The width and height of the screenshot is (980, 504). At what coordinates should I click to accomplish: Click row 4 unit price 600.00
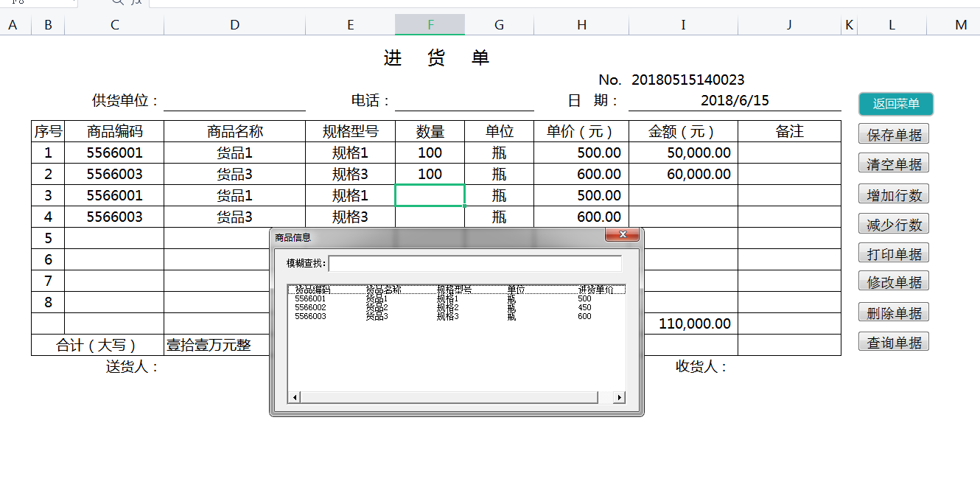click(582, 217)
